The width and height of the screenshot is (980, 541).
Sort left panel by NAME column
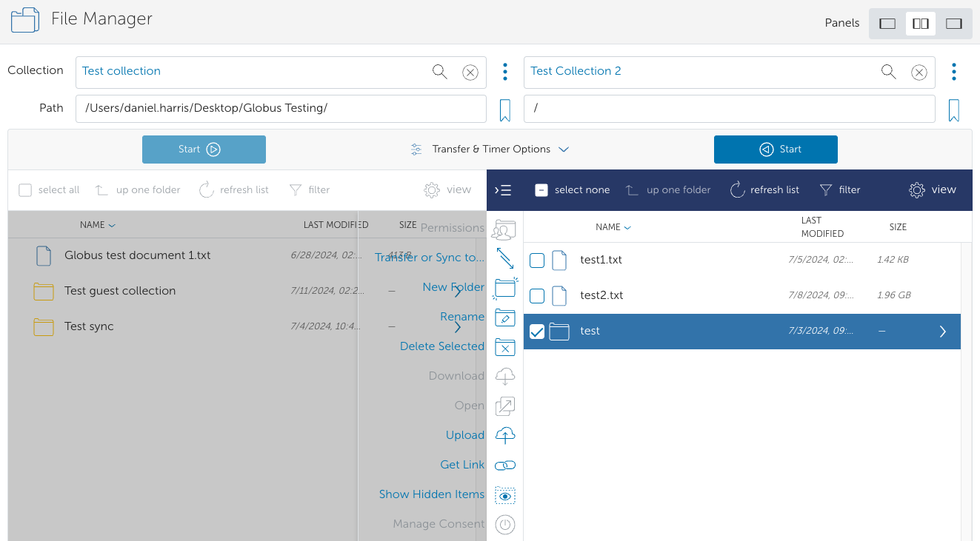(x=98, y=225)
